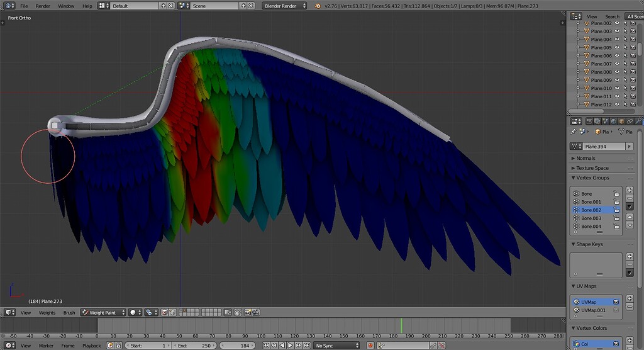This screenshot has height=350, width=644.
Task: Open the 3D view editor type selector
Action: click(x=9, y=313)
